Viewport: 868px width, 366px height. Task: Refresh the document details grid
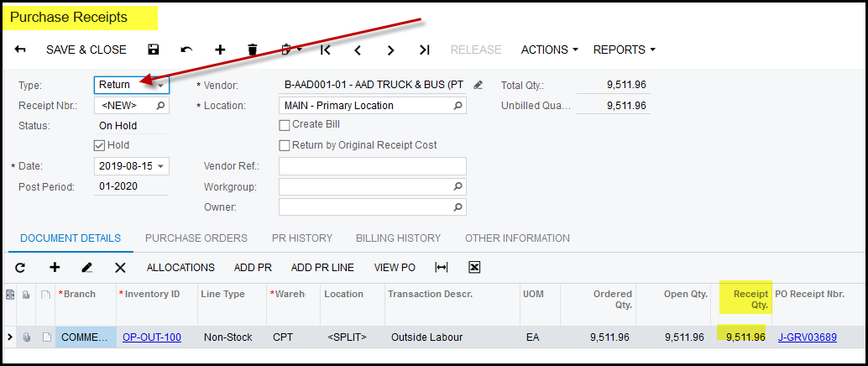[21, 267]
